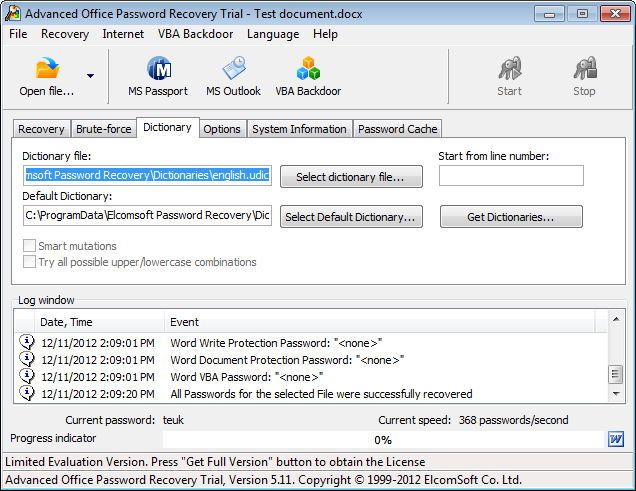Screen dimensions: 636x491
Task: Open the MS Outlook recovery tool
Action: pyautogui.click(x=233, y=77)
